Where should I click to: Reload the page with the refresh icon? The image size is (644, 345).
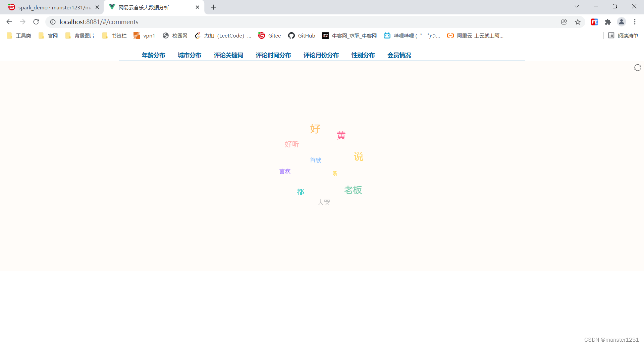pos(36,22)
